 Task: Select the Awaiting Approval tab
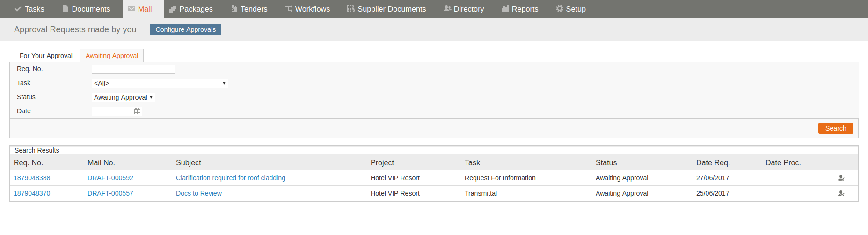[x=112, y=56]
